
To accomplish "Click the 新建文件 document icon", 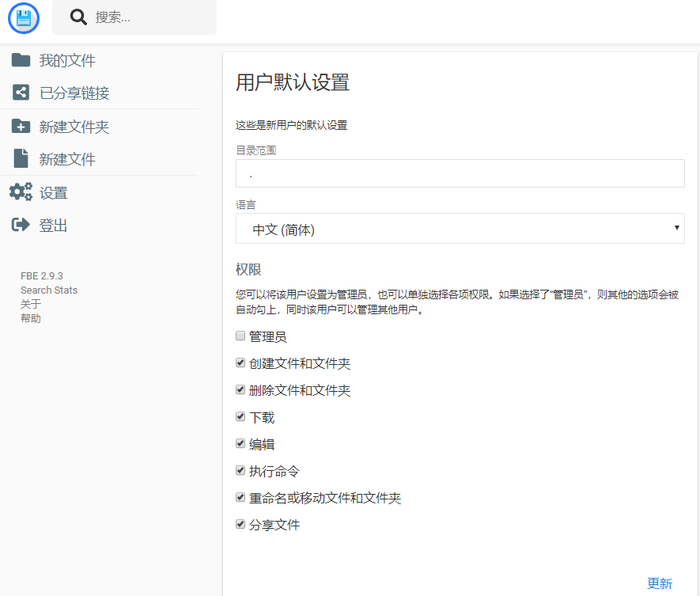I will (21, 158).
